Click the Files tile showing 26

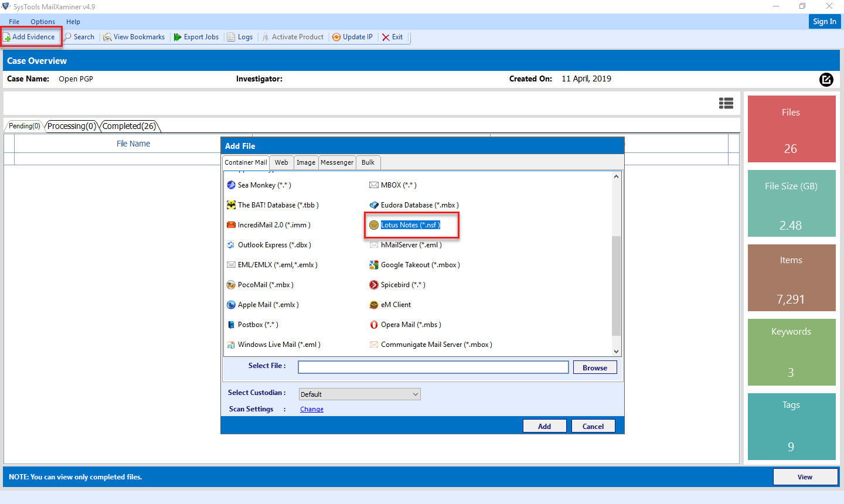(x=791, y=129)
